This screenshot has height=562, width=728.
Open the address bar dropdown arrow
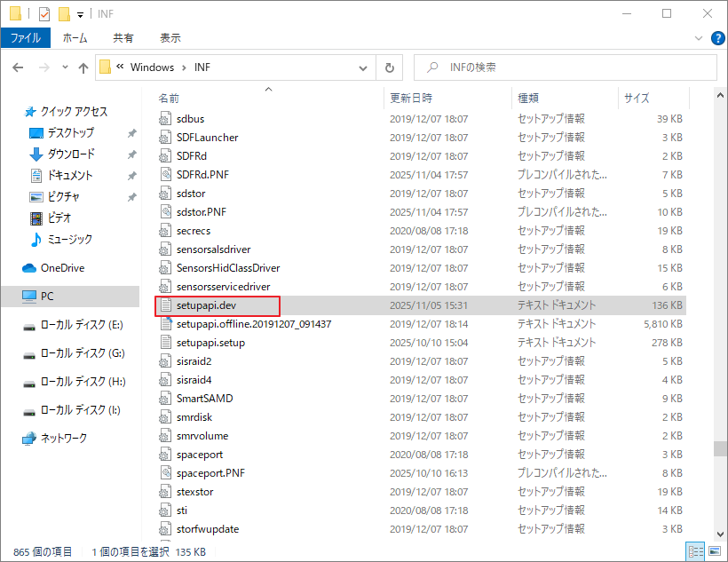click(x=362, y=67)
